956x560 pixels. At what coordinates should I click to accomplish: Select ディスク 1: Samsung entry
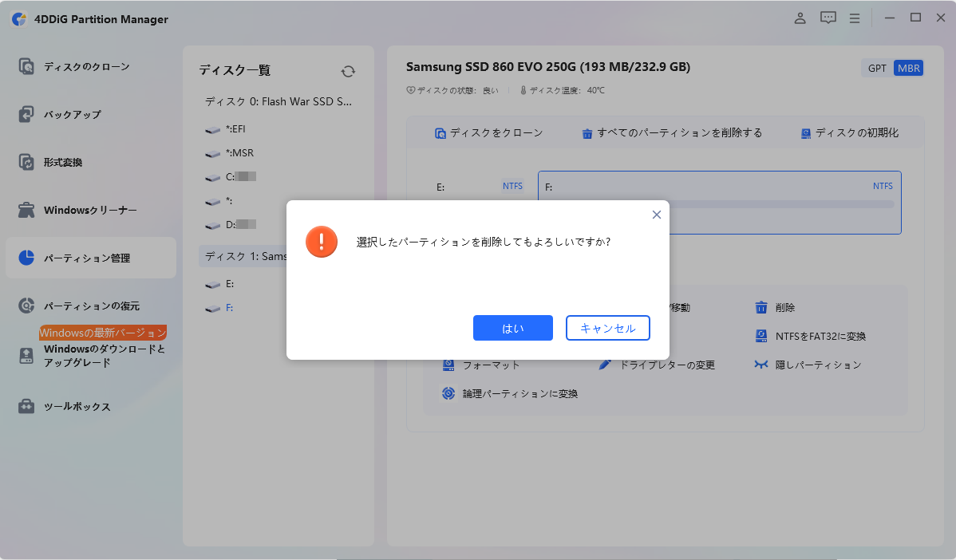(243, 257)
